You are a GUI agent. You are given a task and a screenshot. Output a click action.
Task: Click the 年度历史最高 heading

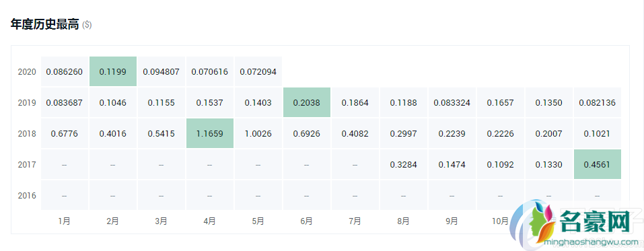44,25
